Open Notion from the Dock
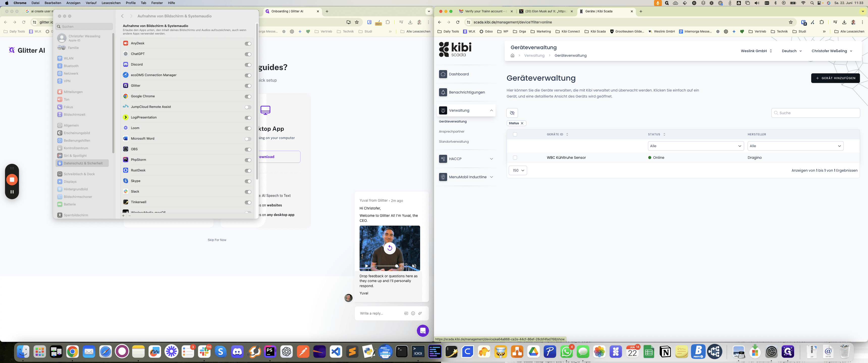Screen dimensions: 868x363 point(665,352)
